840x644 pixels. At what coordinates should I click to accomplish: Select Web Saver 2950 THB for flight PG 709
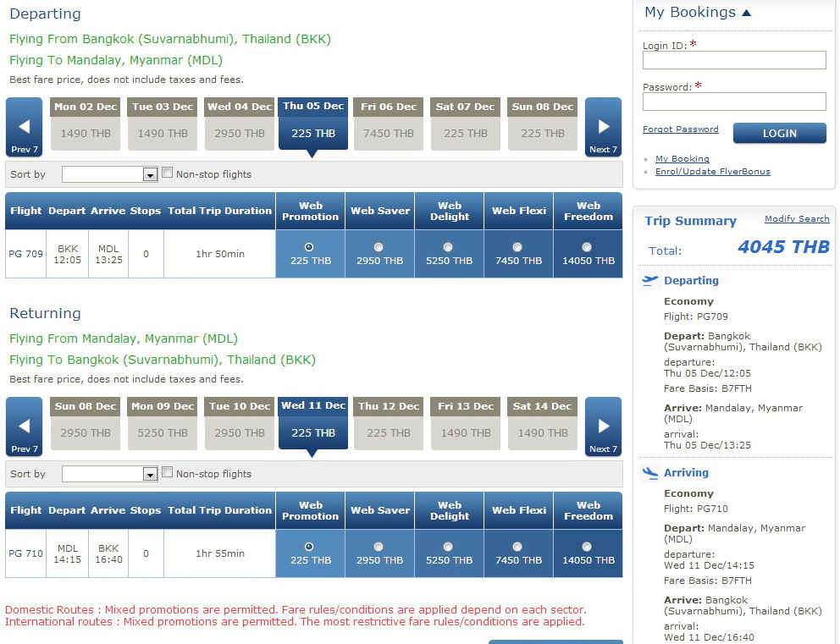coord(379,247)
